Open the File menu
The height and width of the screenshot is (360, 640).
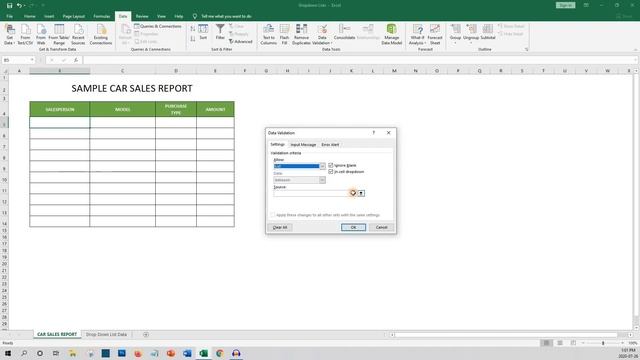pyautogui.click(x=9, y=16)
